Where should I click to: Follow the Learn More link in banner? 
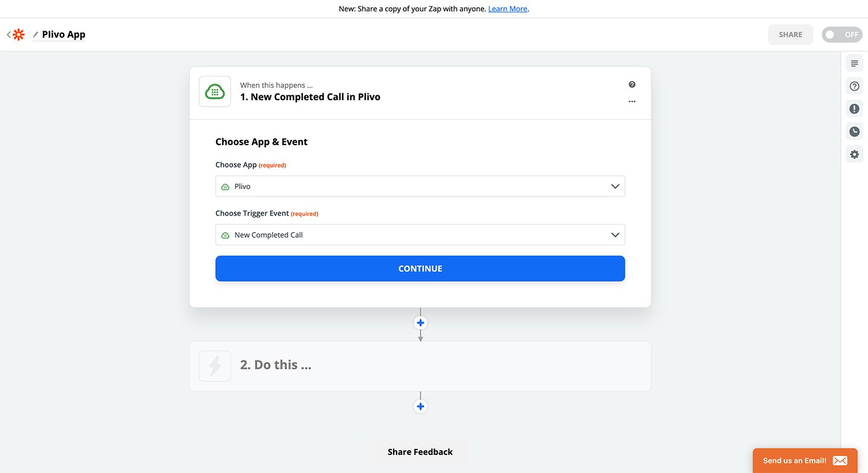pyautogui.click(x=508, y=9)
